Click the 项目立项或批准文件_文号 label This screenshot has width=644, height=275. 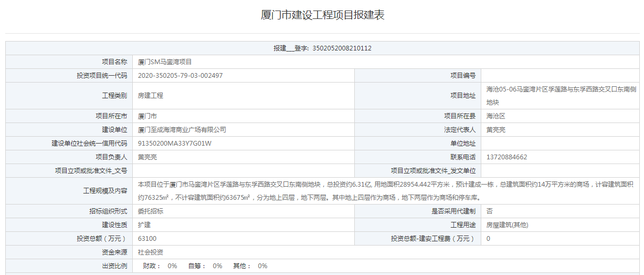pos(91,170)
